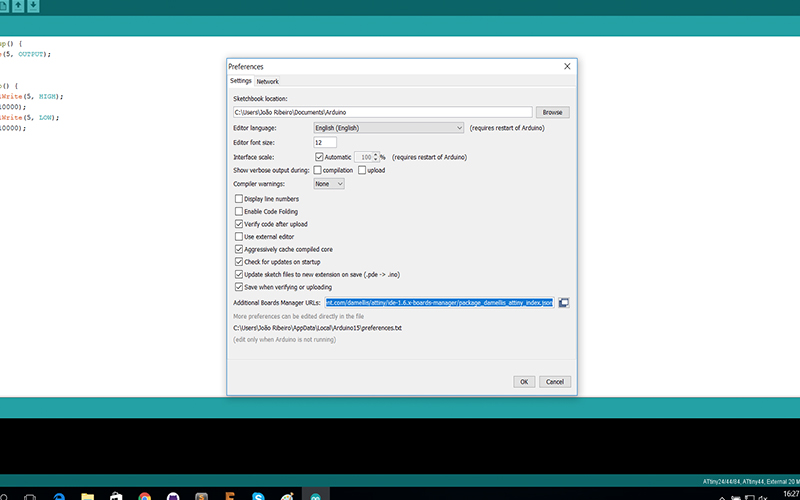Toggle Aggressively cache compiled core
The image size is (800, 500).
point(238,249)
